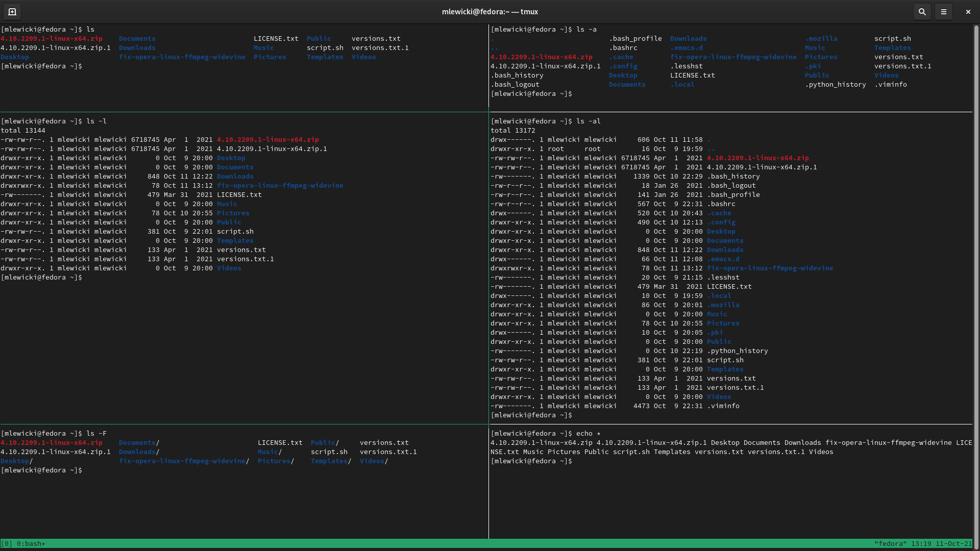Click the 'Pictures' row in the ls -l pane
The height and width of the screenshot is (551, 980).
pyautogui.click(x=125, y=213)
